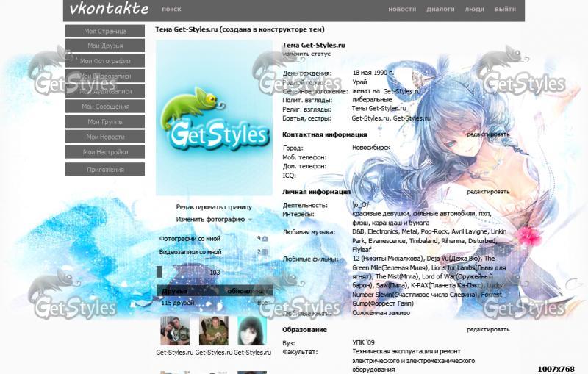Open Видеозаписи со мной

click(190, 252)
